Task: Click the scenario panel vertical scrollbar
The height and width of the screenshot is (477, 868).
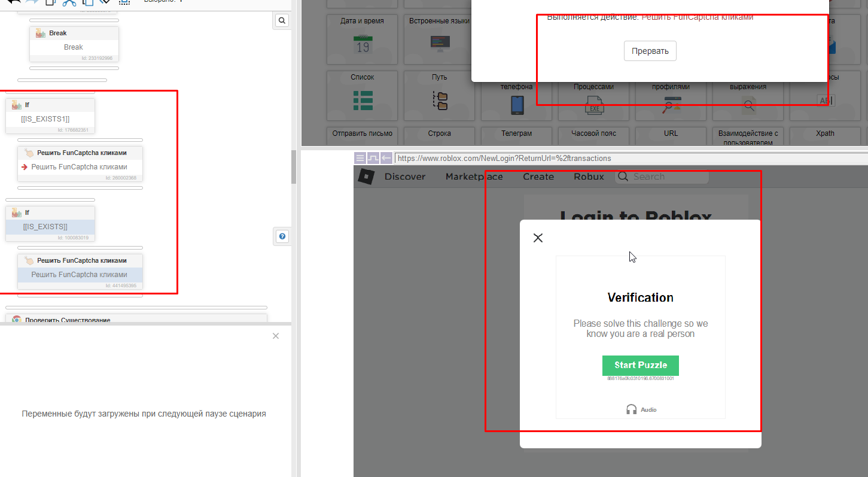Action: pyautogui.click(x=294, y=167)
